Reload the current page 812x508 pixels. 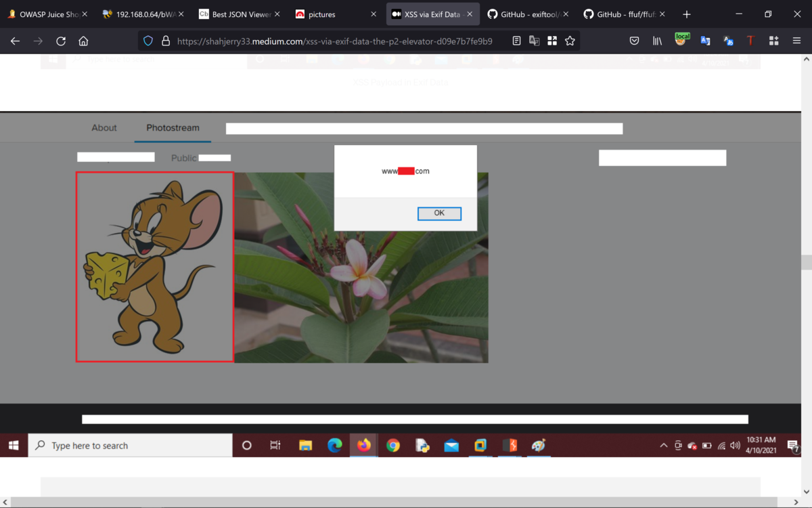click(61, 41)
